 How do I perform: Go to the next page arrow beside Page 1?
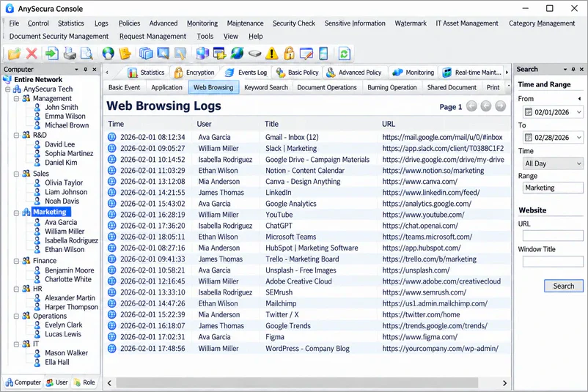tap(500, 106)
